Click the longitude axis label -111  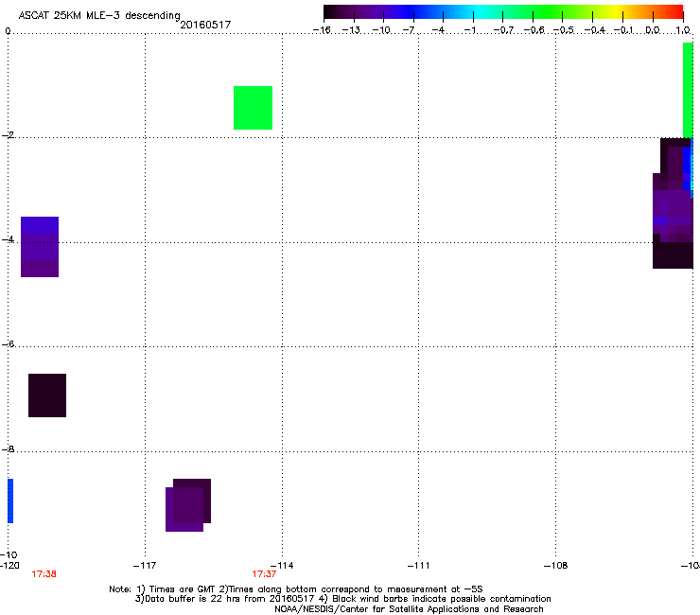418,566
